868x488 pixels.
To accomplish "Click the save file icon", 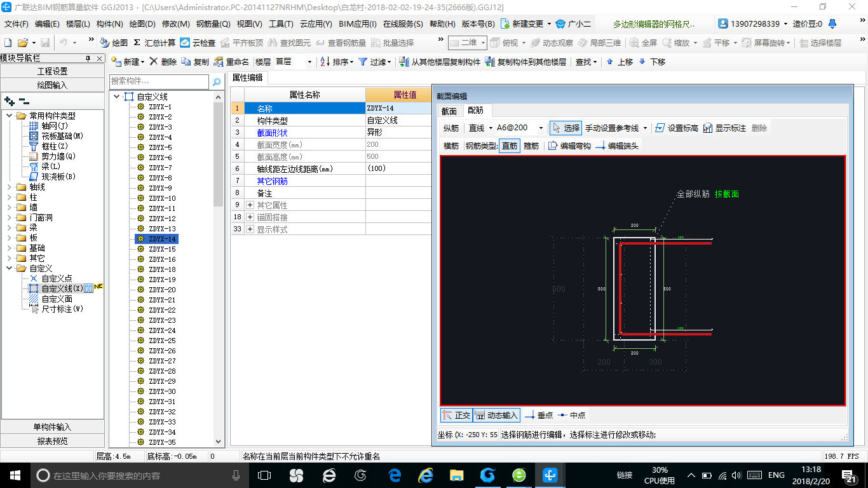I will coord(45,43).
